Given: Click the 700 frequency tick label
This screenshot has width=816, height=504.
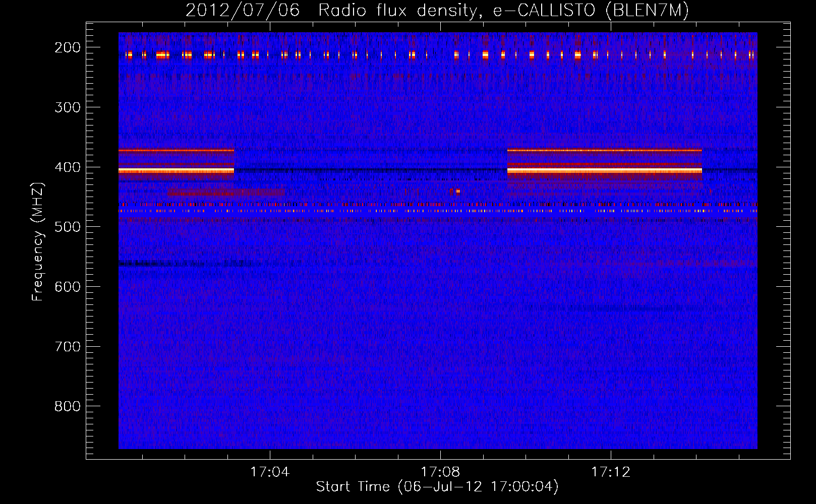Looking at the screenshot, I should (x=68, y=347).
